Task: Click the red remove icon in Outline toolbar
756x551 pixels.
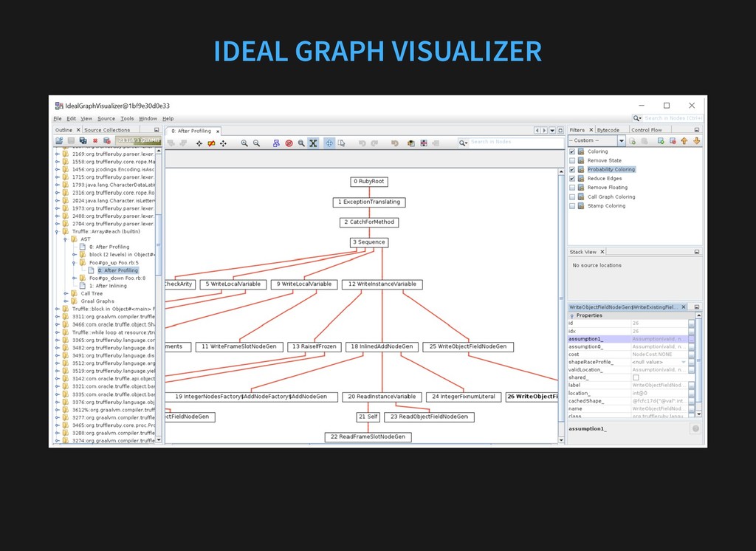Action: tap(95, 140)
